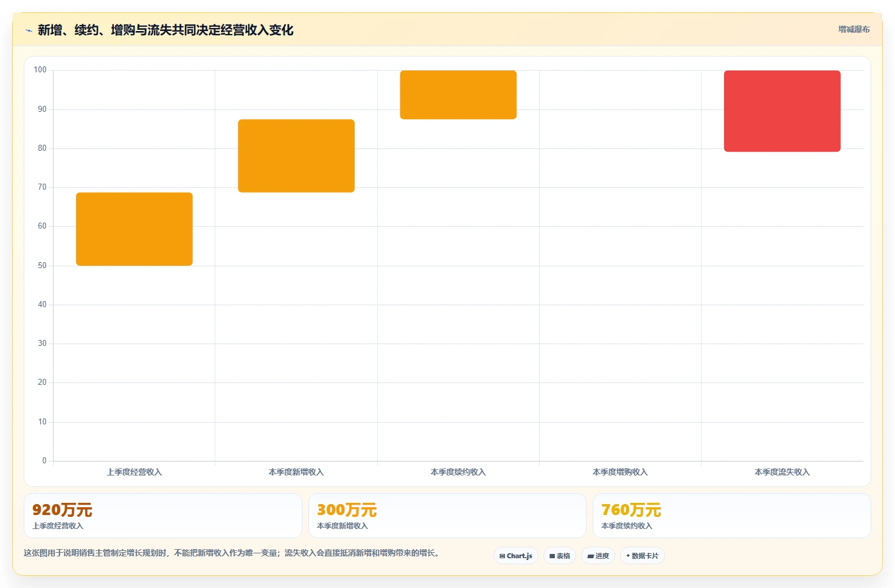Click x-axis label 本季度新增收入

pos(296,472)
